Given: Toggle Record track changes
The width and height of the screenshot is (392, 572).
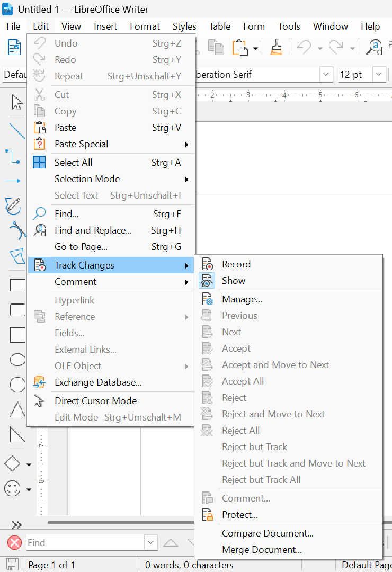Looking at the screenshot, I should pos(236,264).
